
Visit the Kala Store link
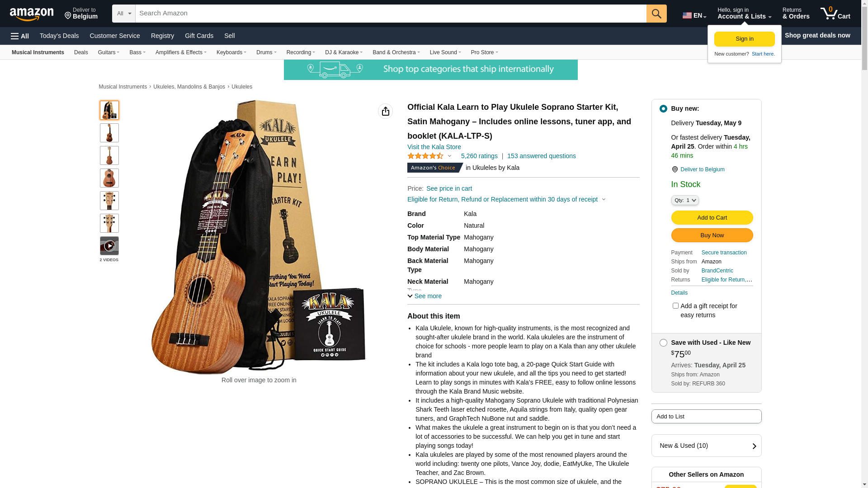coord(434,147)
